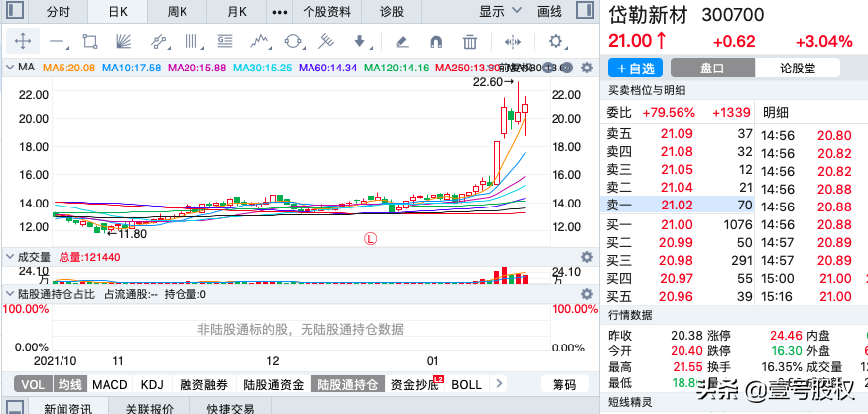Switch to 日K daily chart tab

[118, 11]
